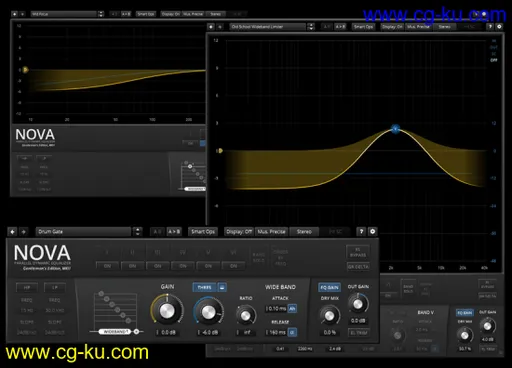Image resolution: width=512 pixels, height=368 pixels.
Task: Open settings gear in Drum Gate window
Action: click(373, 232)
